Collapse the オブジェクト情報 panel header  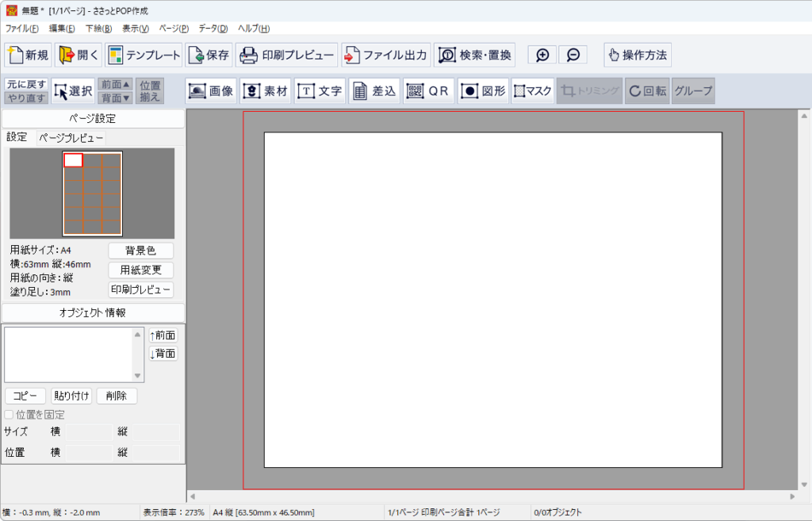tap(93, 312)
